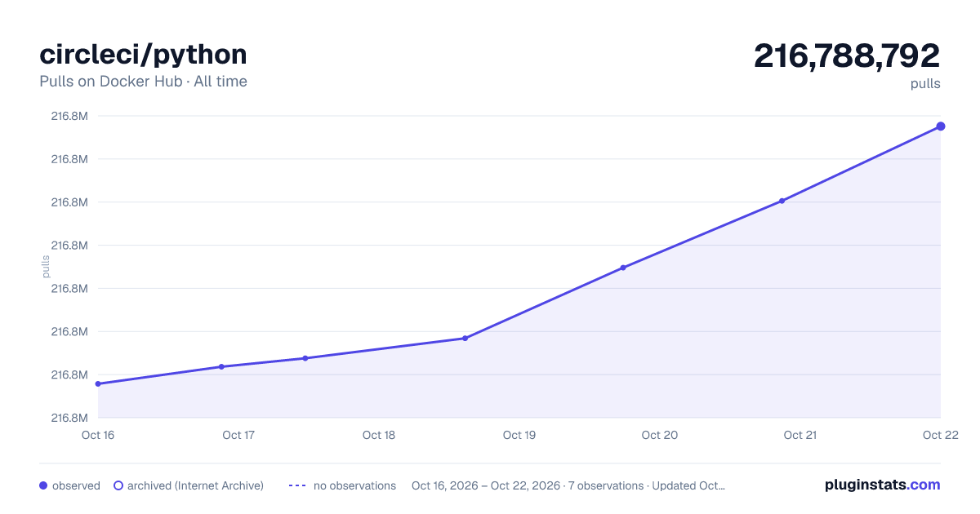The height and width of the screenshot is (514, 980).
Task: Click the data point between Oct 17 and Oct 18
Action: click(305, 358)
